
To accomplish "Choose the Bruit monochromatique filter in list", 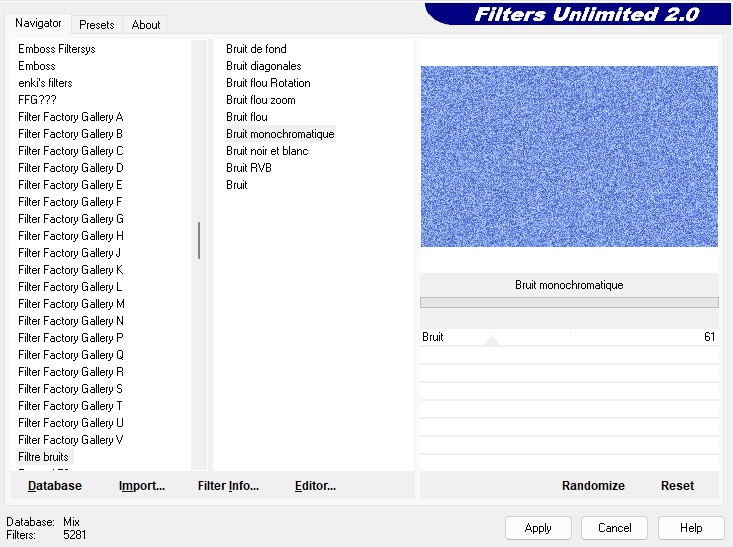I will (x=280, y=134).
